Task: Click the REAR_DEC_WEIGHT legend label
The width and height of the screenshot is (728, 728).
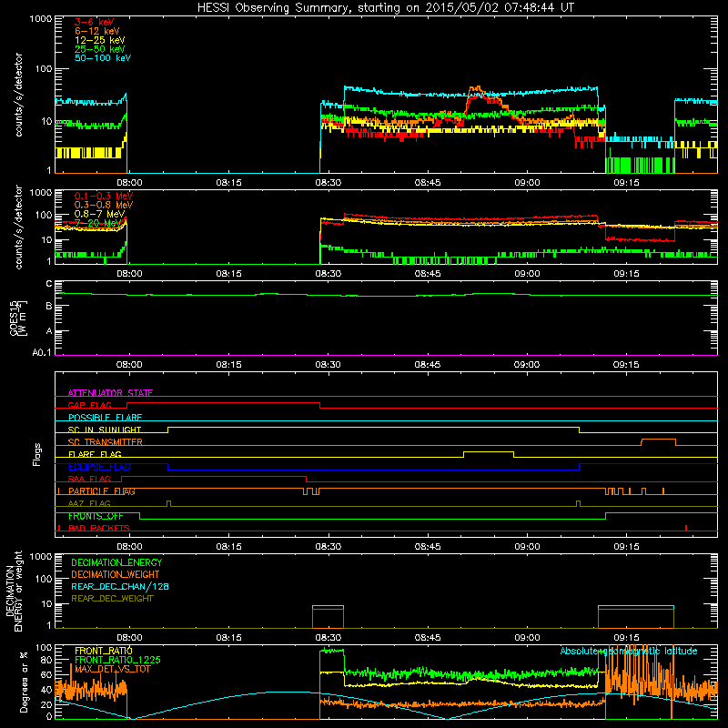Action: [112, 599]
